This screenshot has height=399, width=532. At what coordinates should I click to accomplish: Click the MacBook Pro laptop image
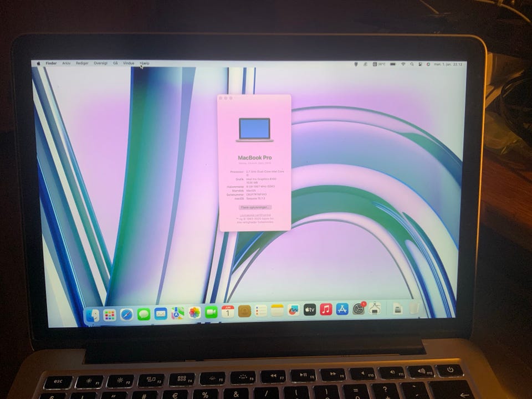click(255, 130)
